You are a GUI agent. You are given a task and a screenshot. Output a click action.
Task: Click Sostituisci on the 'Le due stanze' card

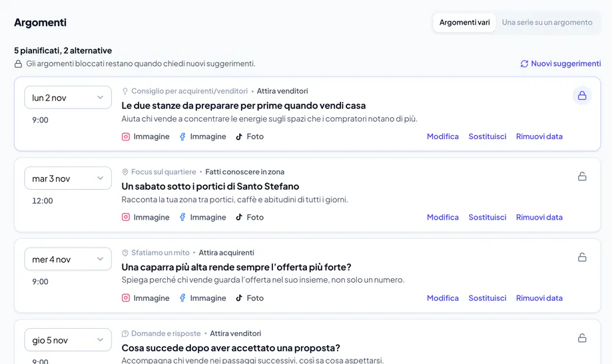pos(487,136)
